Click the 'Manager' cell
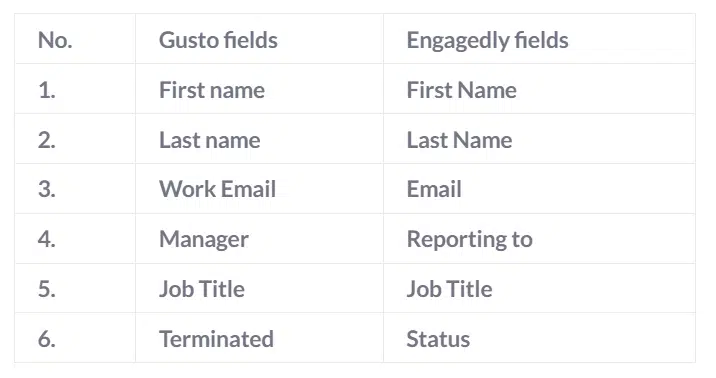 [x=259, y=238]
